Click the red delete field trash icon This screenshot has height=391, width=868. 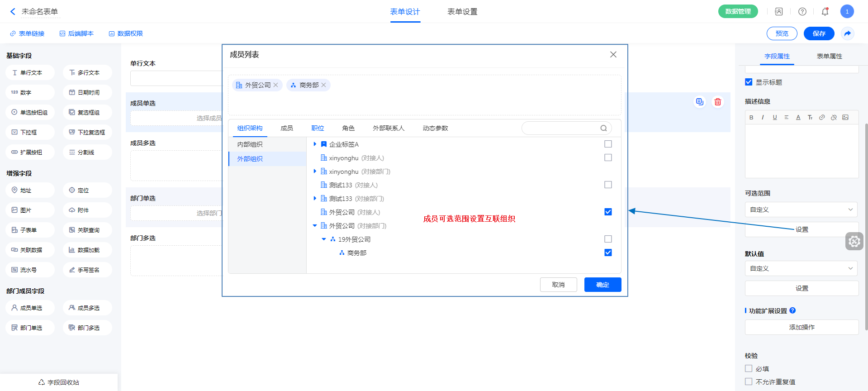717,102
